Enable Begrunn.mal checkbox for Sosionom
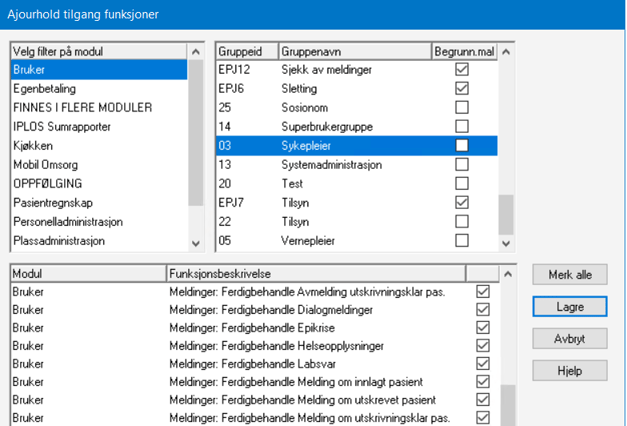Screen dimensions: 627x426 [461, 106]
